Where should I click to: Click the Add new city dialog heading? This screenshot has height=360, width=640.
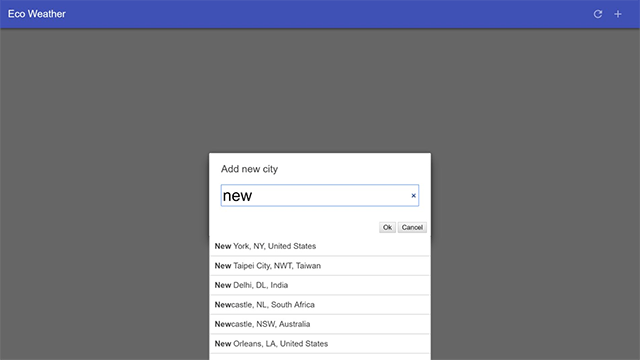coord(249,169)
